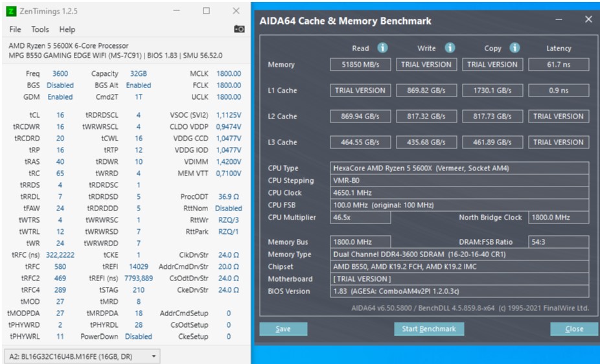Click the DRAM:FSB Ratio 54:3 field
This screenshot has height=364, width=600.
coord(559,242)
